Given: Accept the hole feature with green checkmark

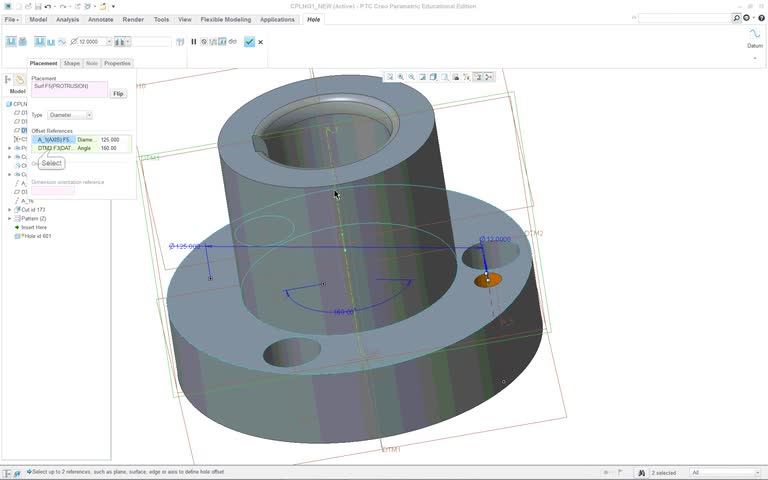Looking at the screenshot, I should [x=249, y=42].
